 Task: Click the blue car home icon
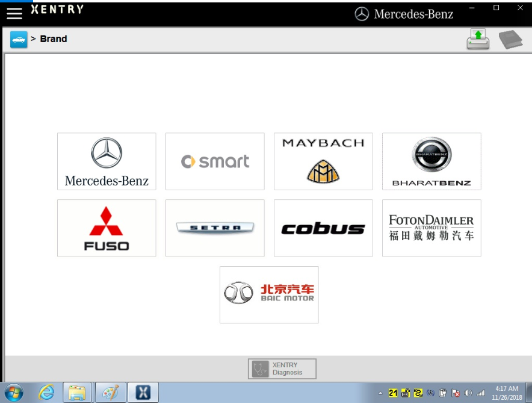[19, 39]
